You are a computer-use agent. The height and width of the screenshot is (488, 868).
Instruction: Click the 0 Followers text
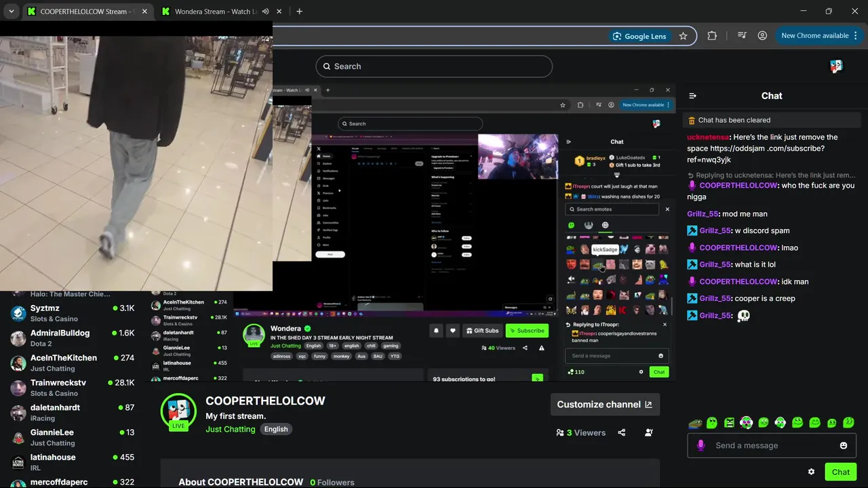point(332,483)
